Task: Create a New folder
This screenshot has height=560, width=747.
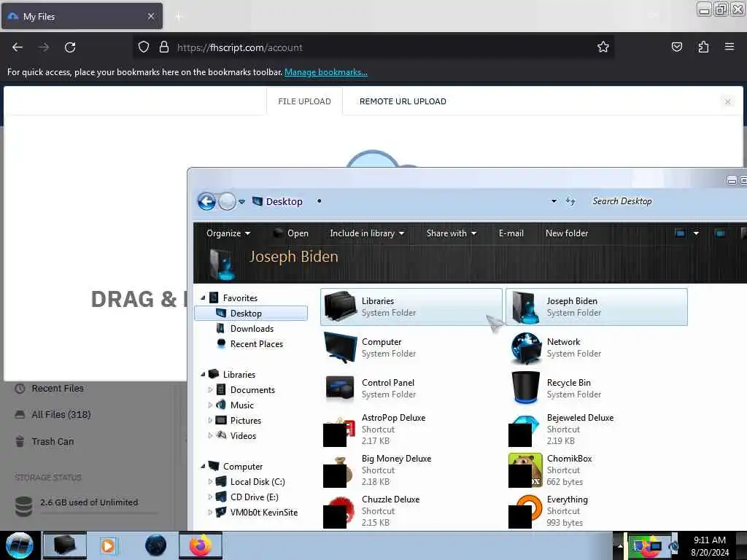Action: point(566,233)
